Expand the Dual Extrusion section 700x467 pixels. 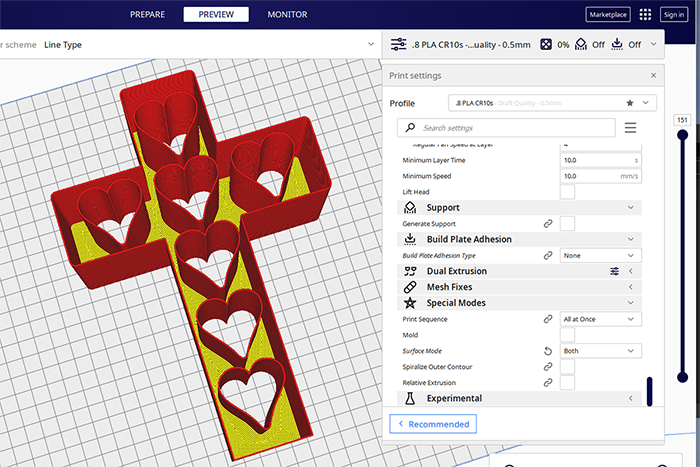pos(631,271)
